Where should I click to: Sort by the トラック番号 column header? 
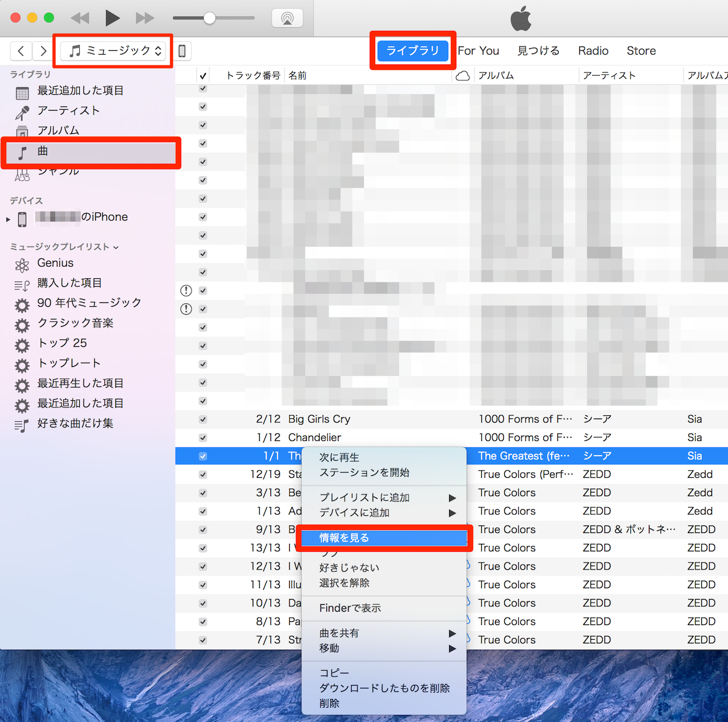pyautogui.click(x=253, y=75)
